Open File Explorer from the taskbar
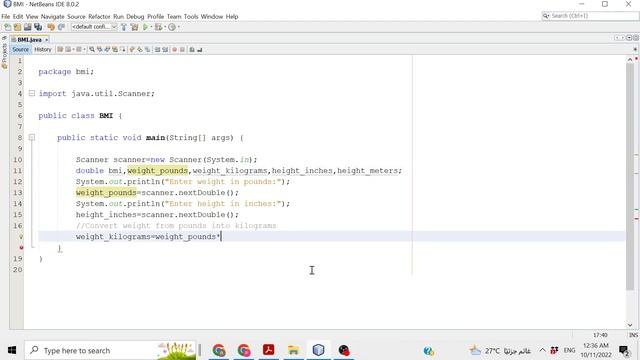The image size is (640, 360). (x=293, y=350)
